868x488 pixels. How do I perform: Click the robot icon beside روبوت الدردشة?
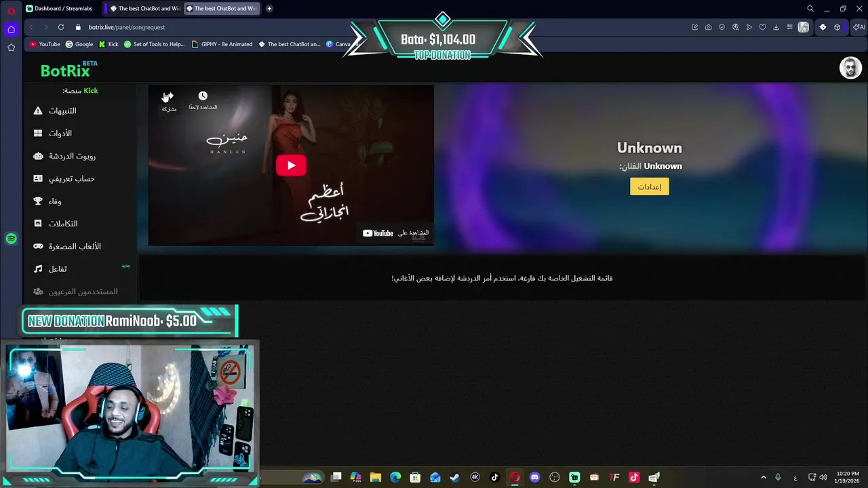[x=38, y=156]
